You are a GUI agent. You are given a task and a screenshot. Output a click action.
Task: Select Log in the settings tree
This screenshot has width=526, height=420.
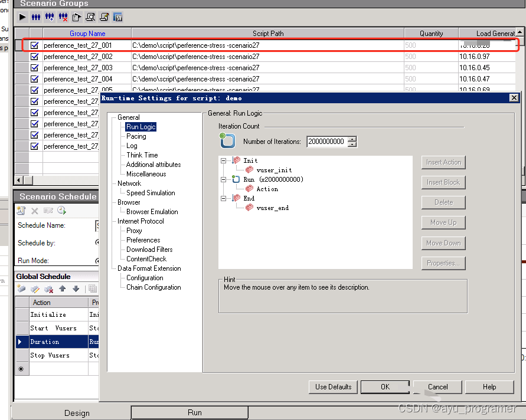(x=132, y=146)
